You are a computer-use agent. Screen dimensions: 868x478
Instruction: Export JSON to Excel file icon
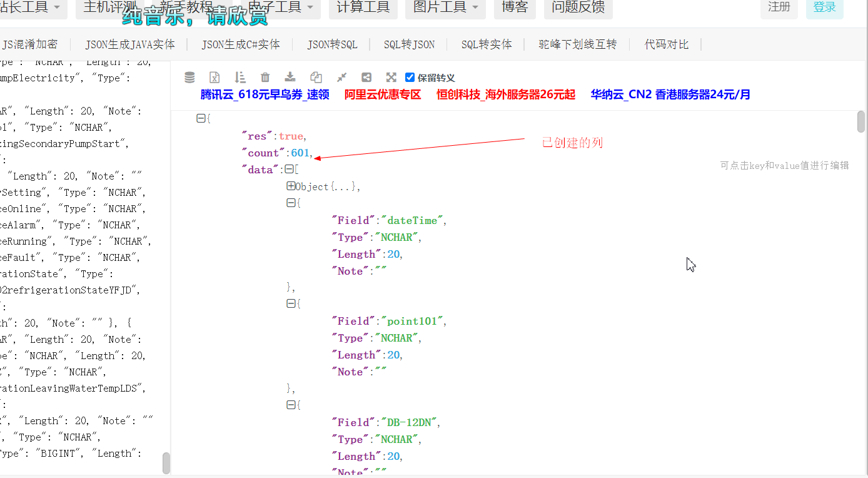[x=214, y=78]
